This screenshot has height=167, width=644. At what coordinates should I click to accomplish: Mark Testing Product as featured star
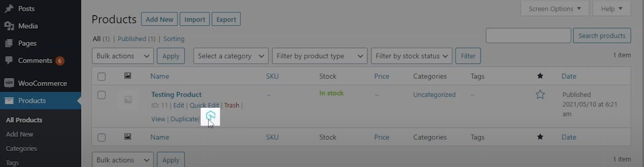pyautogui.click(x=540, y=95)
